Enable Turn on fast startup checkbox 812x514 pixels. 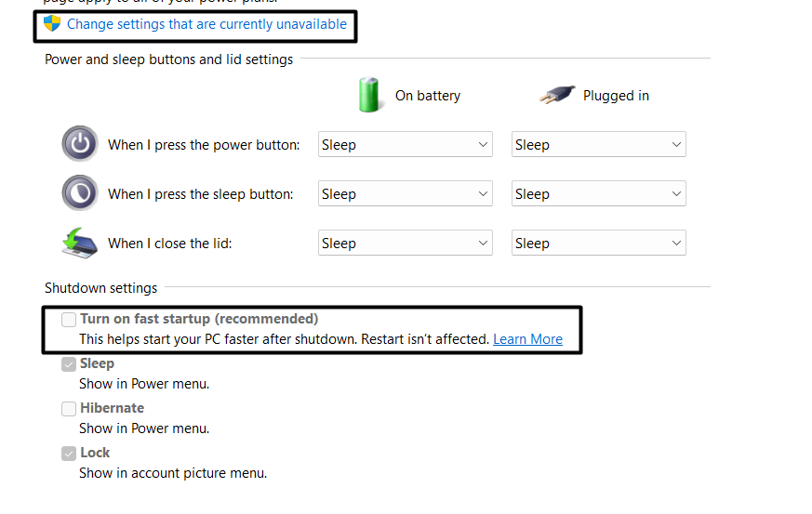[69, 320]
